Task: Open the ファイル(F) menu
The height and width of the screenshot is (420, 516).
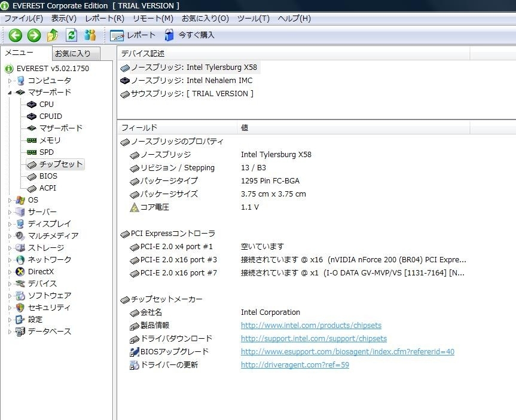Action: 23,19
